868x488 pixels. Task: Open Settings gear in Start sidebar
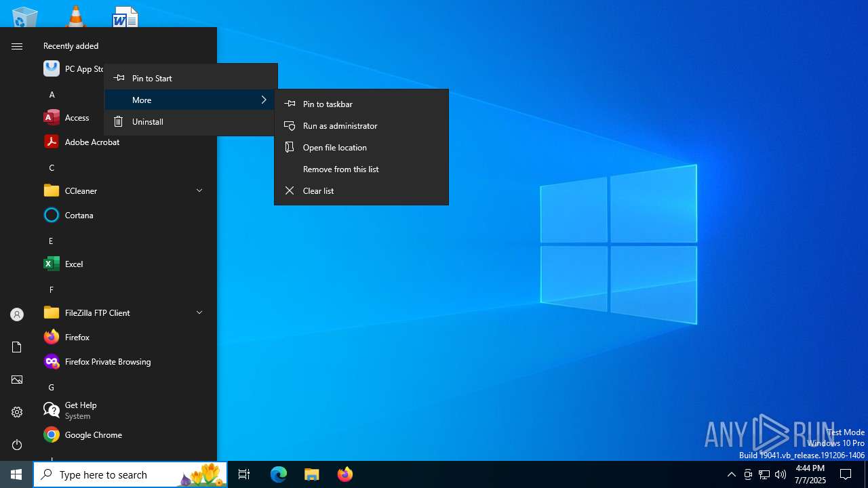click(x=17, y=412)
